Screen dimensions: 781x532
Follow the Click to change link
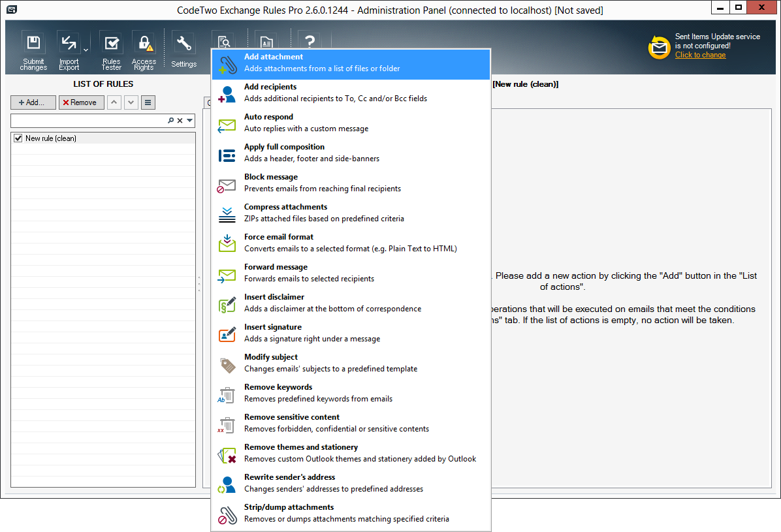(x=700, y=55)
